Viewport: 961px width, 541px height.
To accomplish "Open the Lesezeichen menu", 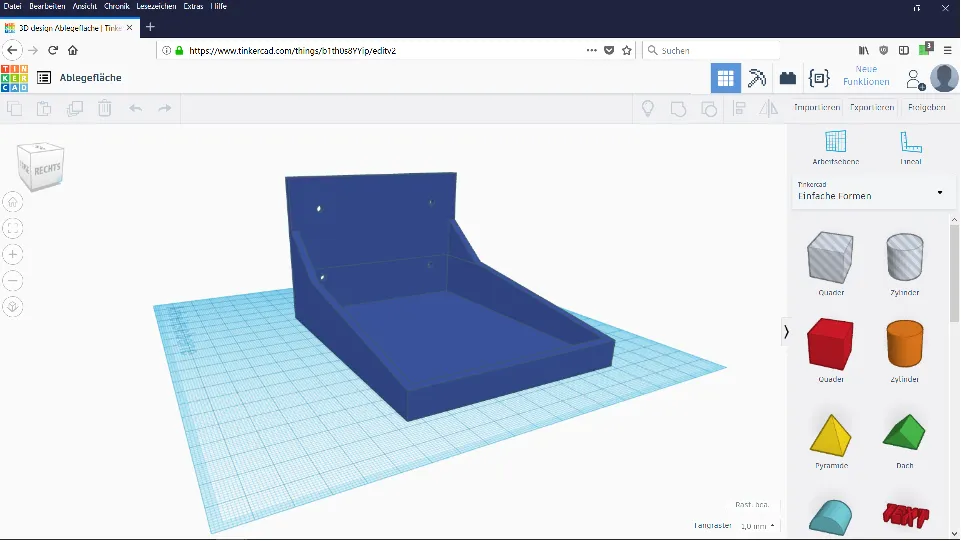I will pyautogui.click(x=156, y=6).
